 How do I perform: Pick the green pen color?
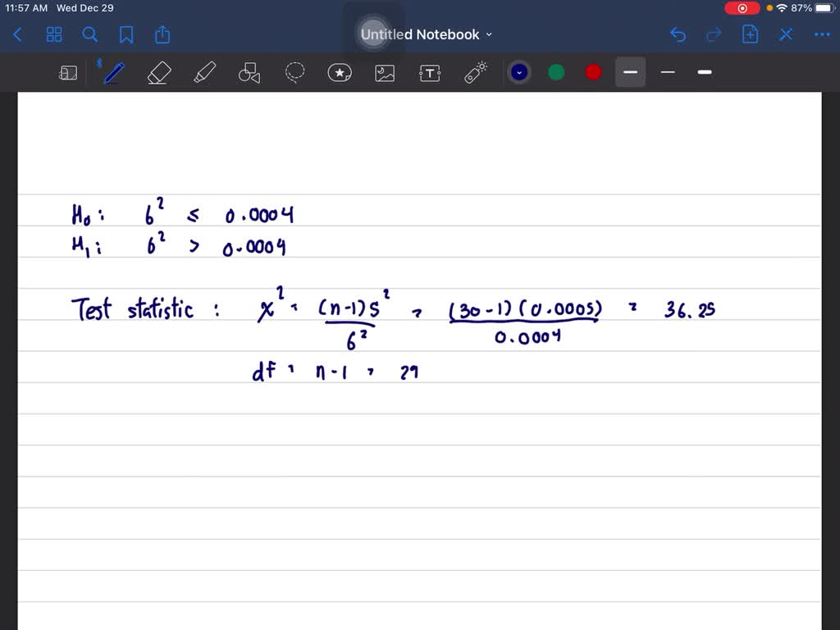pos(556,72)
